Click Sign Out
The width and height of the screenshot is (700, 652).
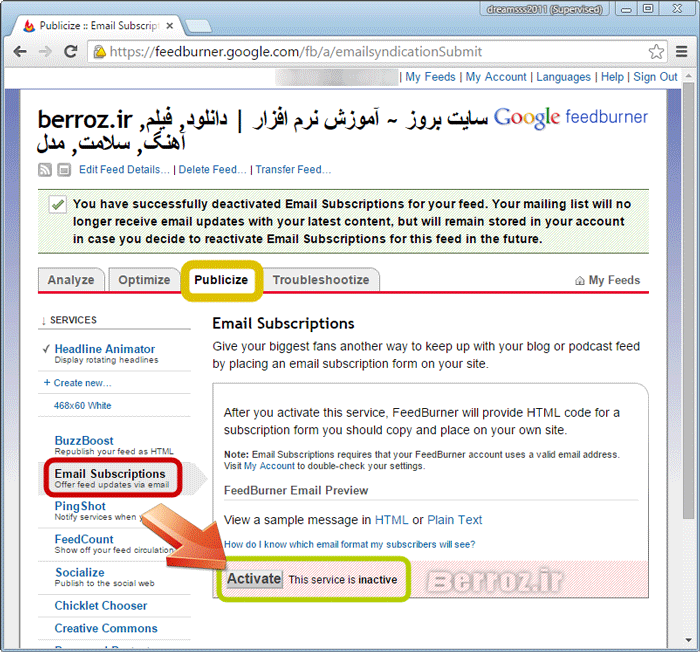pos(655,77)
